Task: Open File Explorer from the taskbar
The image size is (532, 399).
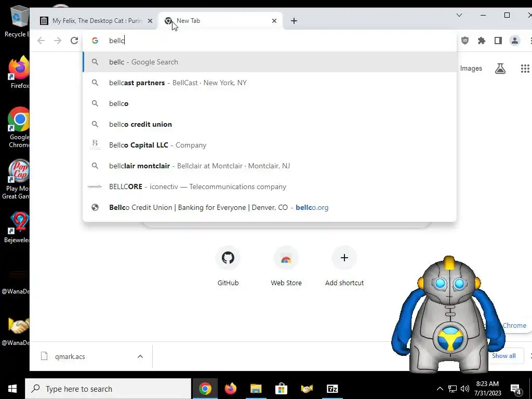Action: (256, 389)
